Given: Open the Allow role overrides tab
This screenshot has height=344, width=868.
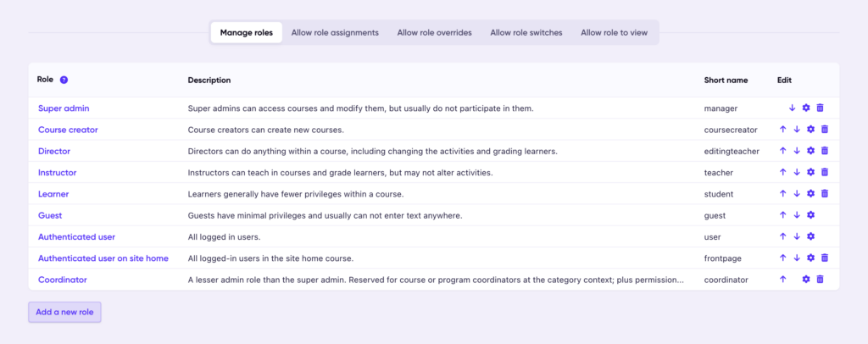Looking at the screenshot, I should click(435, 33).
